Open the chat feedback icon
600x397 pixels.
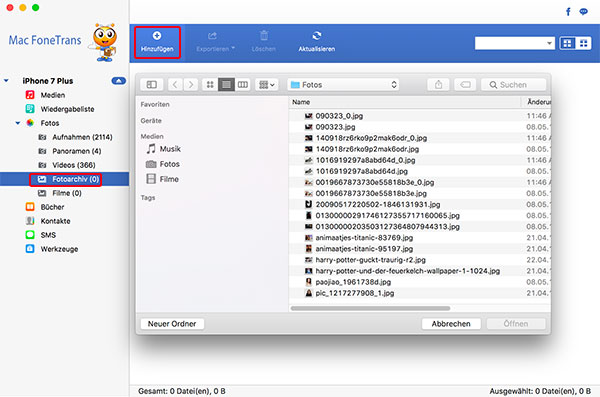point(584,12)
